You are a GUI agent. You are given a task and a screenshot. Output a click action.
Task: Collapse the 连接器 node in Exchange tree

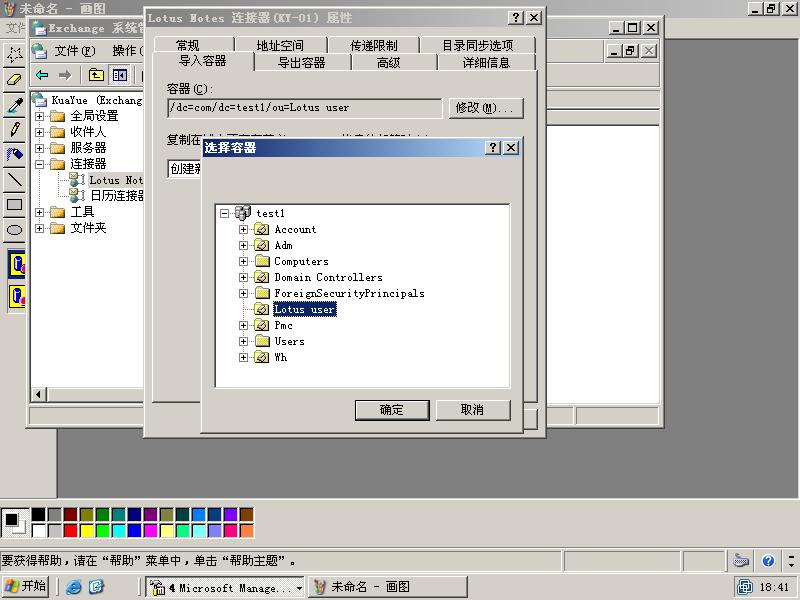pos(39,164)
